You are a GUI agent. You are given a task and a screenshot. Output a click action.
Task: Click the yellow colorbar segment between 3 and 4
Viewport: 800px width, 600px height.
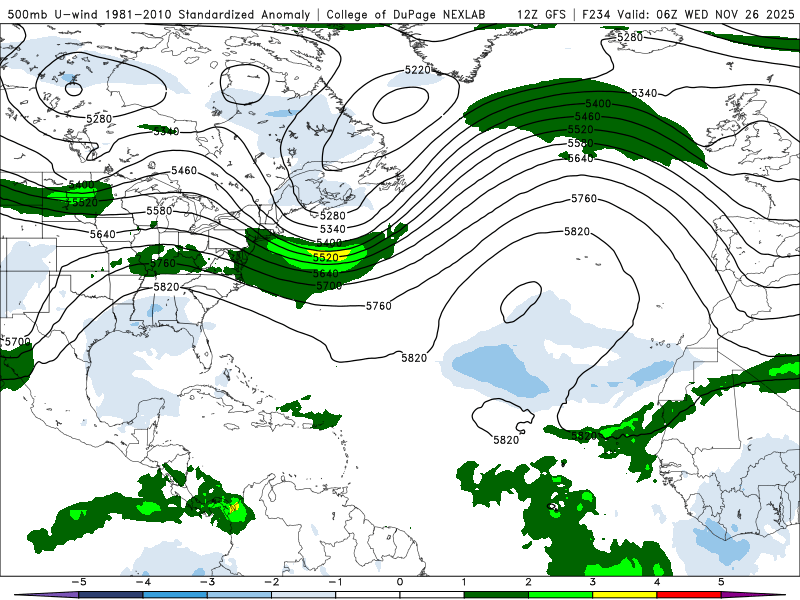[x=624, y=595]
